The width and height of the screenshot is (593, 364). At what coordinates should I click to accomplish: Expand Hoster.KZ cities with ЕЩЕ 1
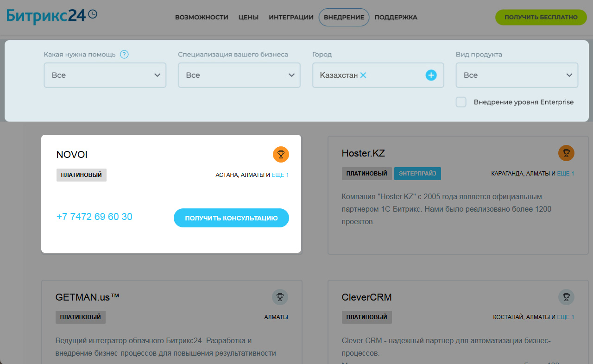565,174
